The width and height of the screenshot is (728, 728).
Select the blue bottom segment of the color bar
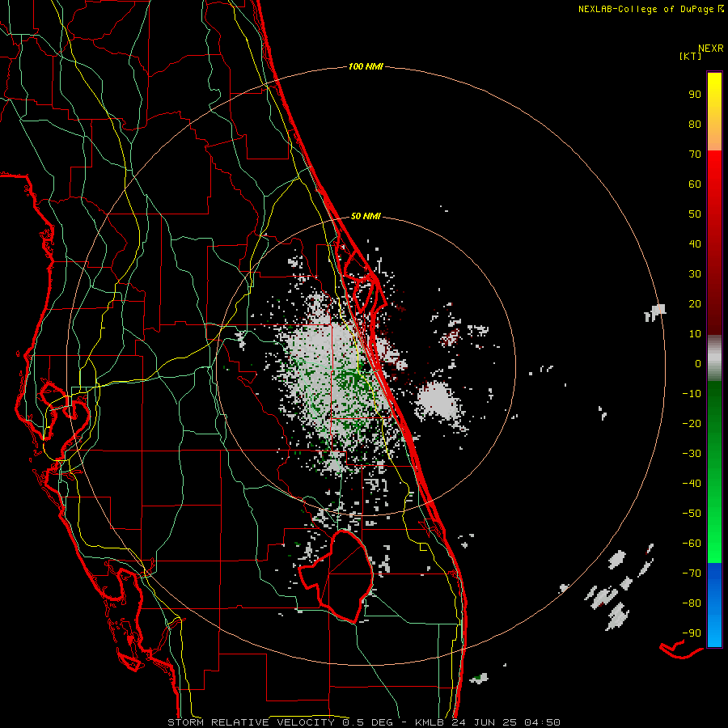[714, 604]
